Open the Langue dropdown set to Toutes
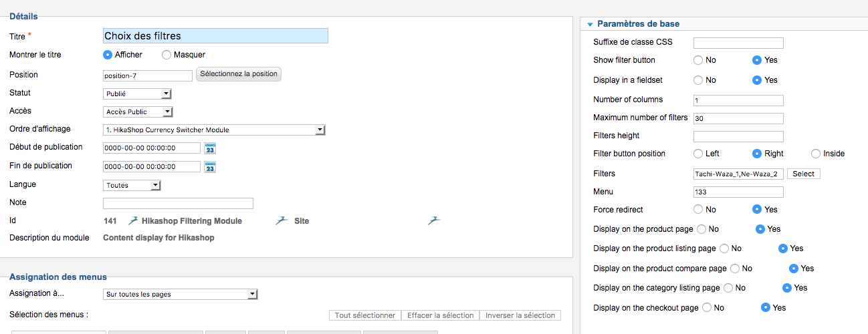Image resolution: width=868 pixels, height=334 pixels. pos(132,186)
